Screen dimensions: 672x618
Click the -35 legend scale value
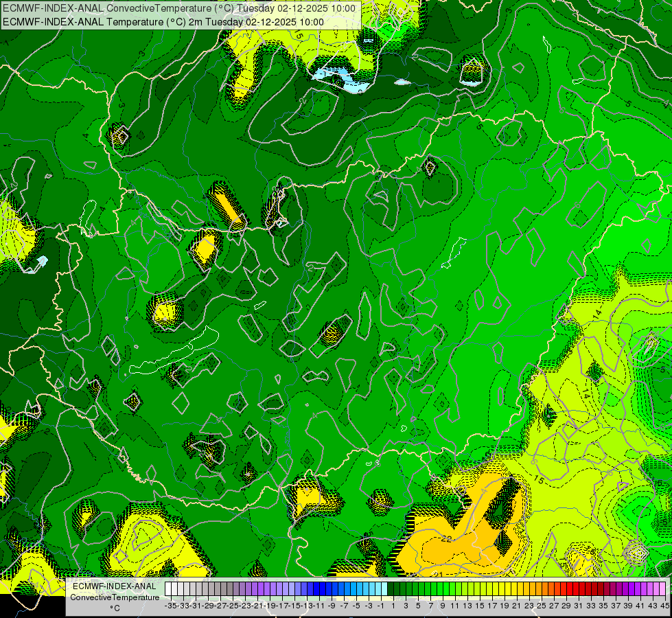pyautogui.click(x=170, y=606)
